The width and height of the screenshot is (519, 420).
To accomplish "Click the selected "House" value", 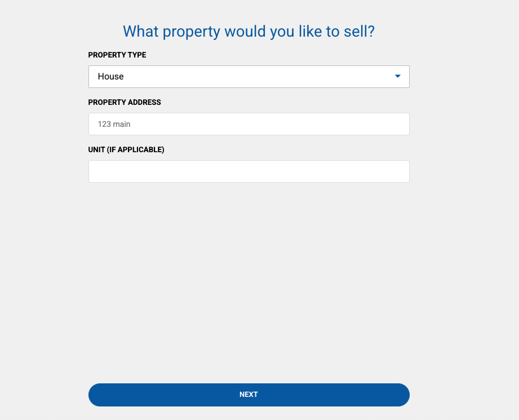I will (x=111, y=77).
